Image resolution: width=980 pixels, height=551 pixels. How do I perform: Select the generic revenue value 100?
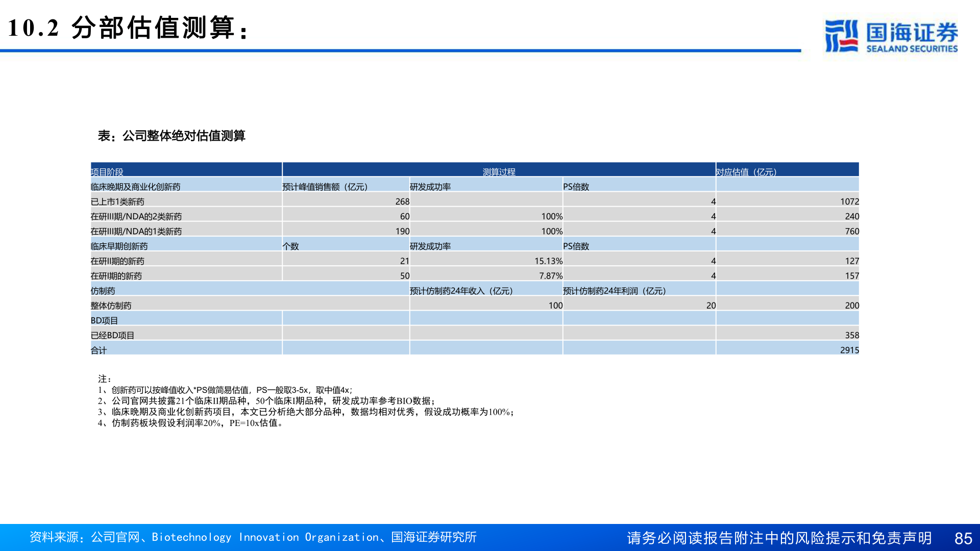click(555, 305)
